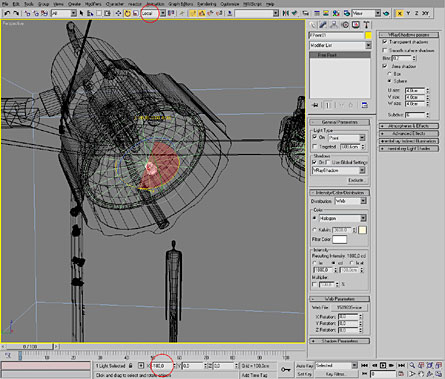The image size is (445, 379).
Task: Click the object name field
Action: 336,35
